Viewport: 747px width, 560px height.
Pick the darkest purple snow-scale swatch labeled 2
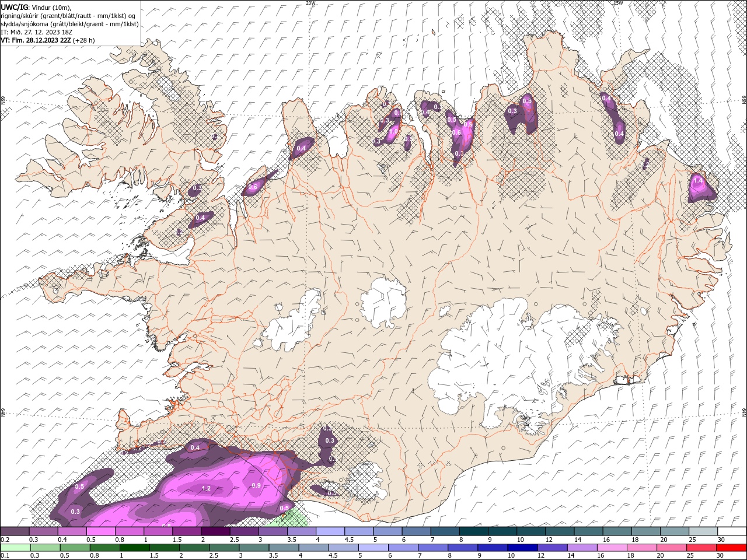pyautogui.click(x=215, y=531)
